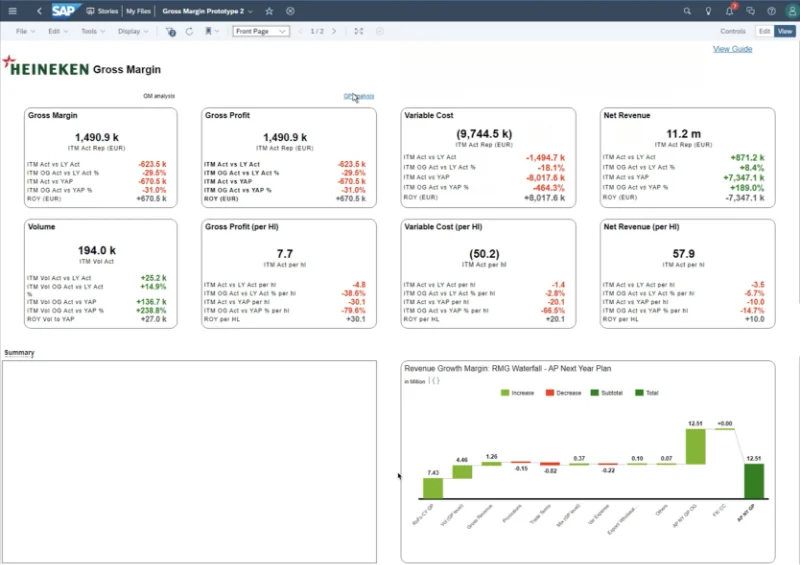800x565 pixels.
Task: Click the Decrease legend color swatch
Action: [x=549, y=392]
